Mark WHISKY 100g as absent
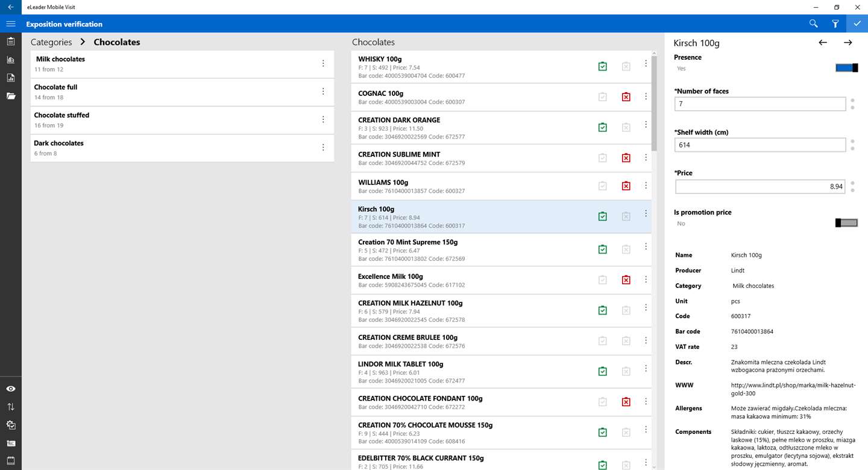Viewport: 868px width, 470px height. click(x=626, y=66)
